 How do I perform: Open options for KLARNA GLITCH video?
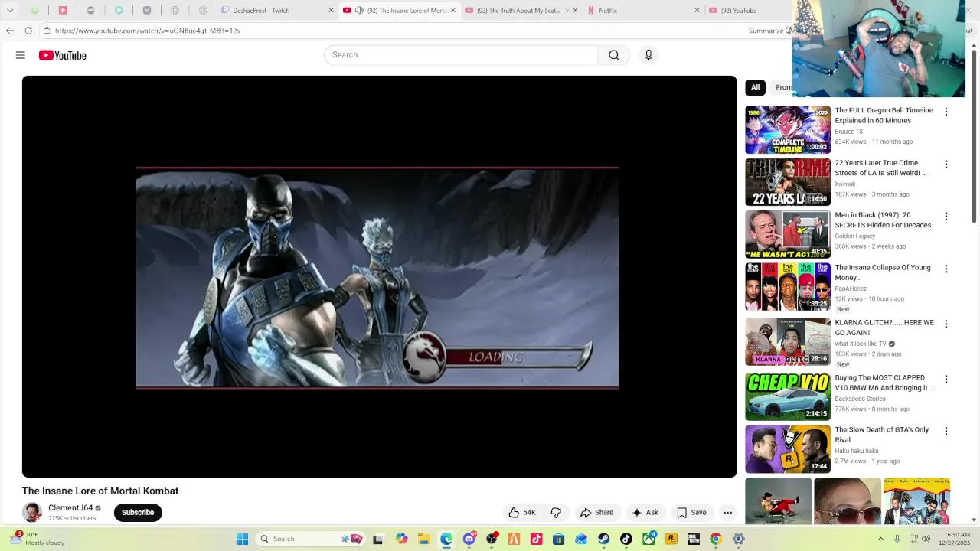[x=946, y=324]
